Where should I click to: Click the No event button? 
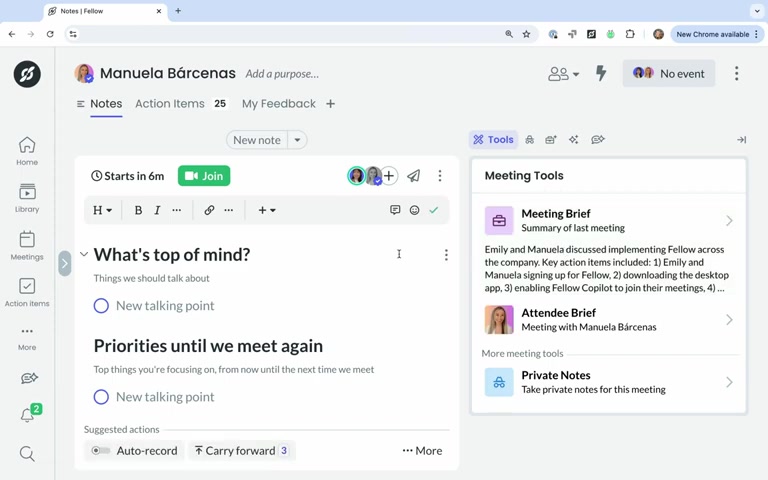tap(669, 73)
